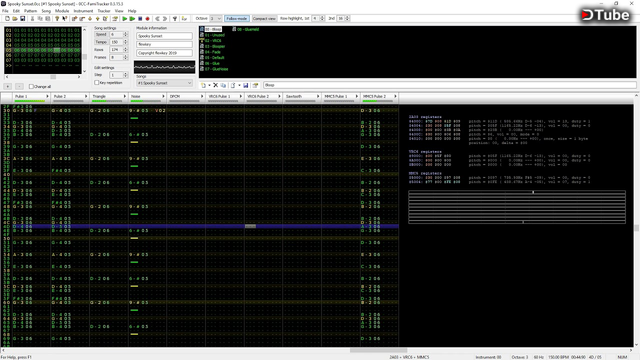Click the Spooky Sunset title field
This screenshot has width=640, height=360.
pyautogui.click(x=164, y=36)
